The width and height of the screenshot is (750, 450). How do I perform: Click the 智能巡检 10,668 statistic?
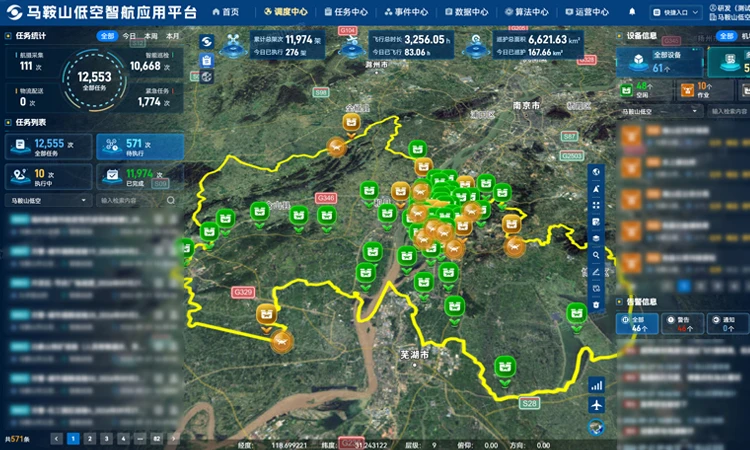[152, 62]
